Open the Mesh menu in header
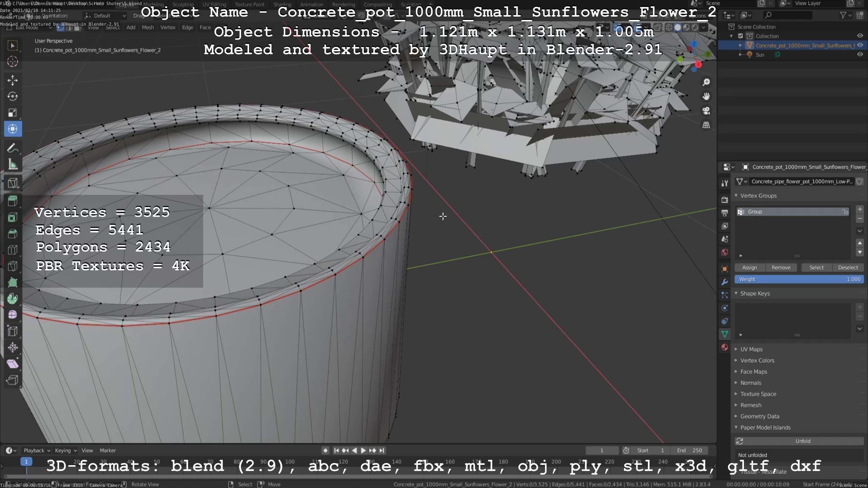Viewport: 868px width, 488px height. 148,27
